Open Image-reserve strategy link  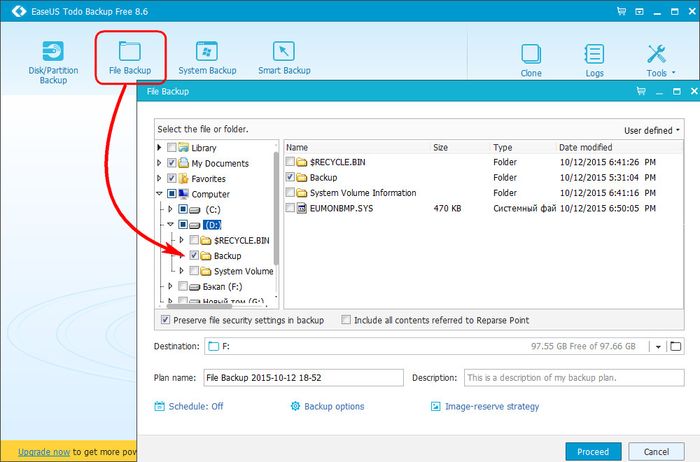[492, 406]
